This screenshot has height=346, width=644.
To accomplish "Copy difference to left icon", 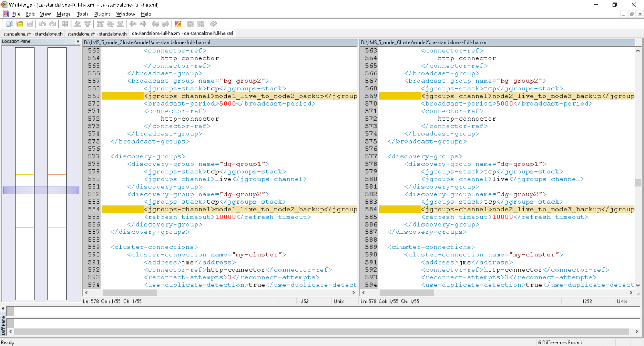I will tap(143, 24).
